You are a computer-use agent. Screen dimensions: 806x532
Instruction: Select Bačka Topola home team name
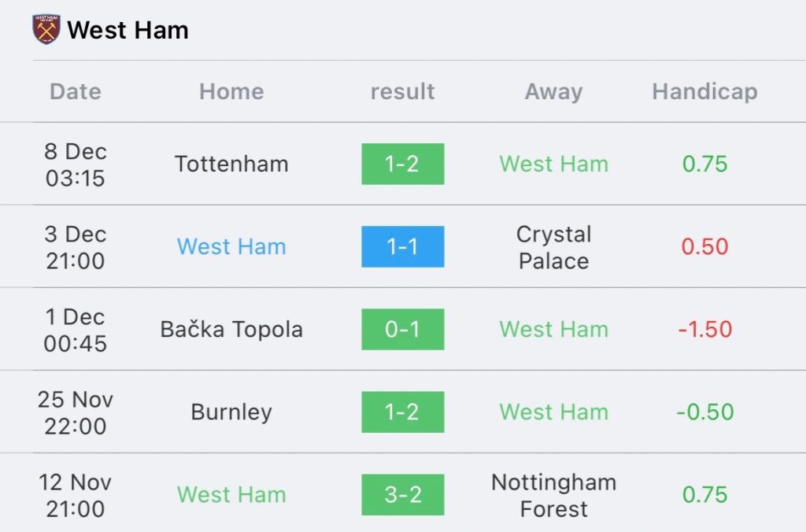231,330
